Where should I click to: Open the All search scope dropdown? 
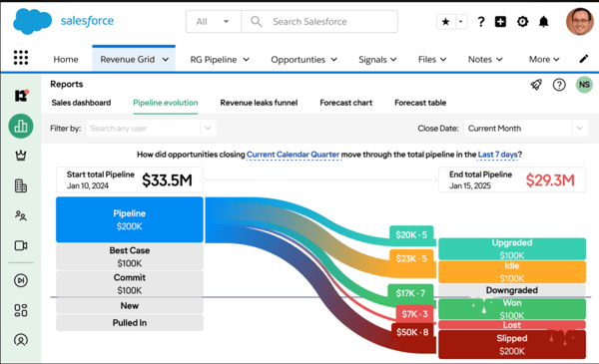pos(214,22)
